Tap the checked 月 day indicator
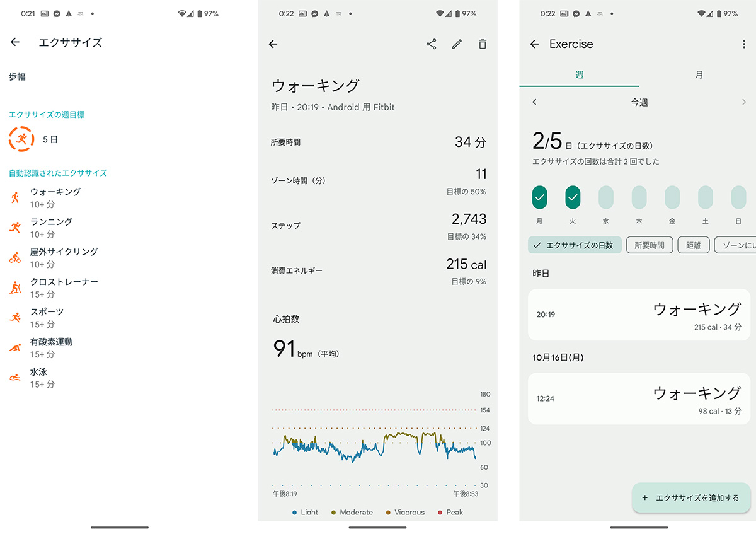756x534 pixels. tap(539, 197)
